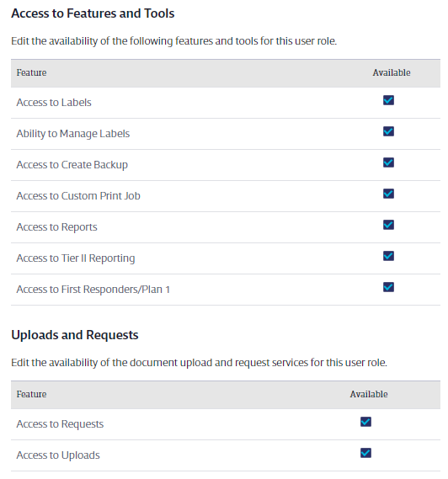Toggle Access to Tier II Reporting checkbox
The image size is (448, 479).
(388, 256)
